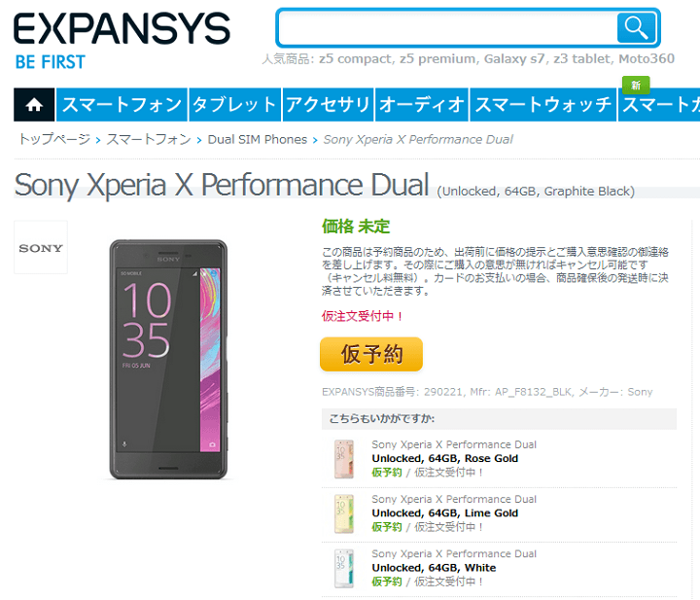Go to トップページ breadcrumb link

coord(54,139)
